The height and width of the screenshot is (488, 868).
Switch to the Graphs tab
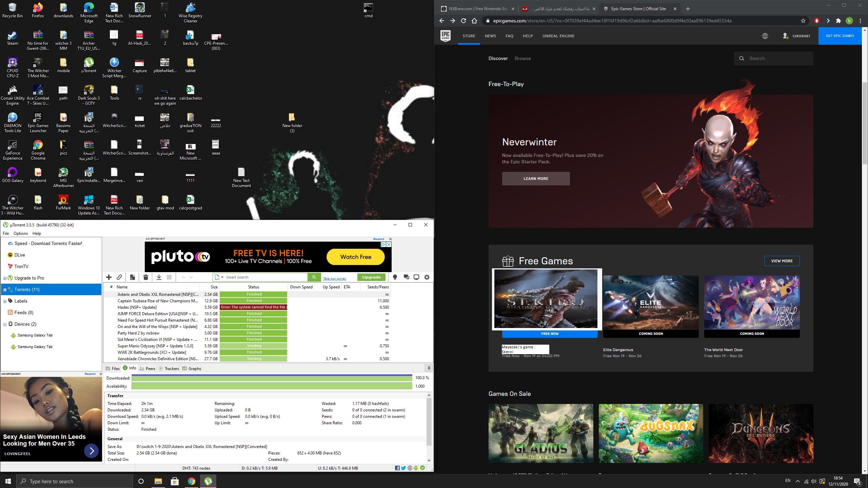click(192, 368)
